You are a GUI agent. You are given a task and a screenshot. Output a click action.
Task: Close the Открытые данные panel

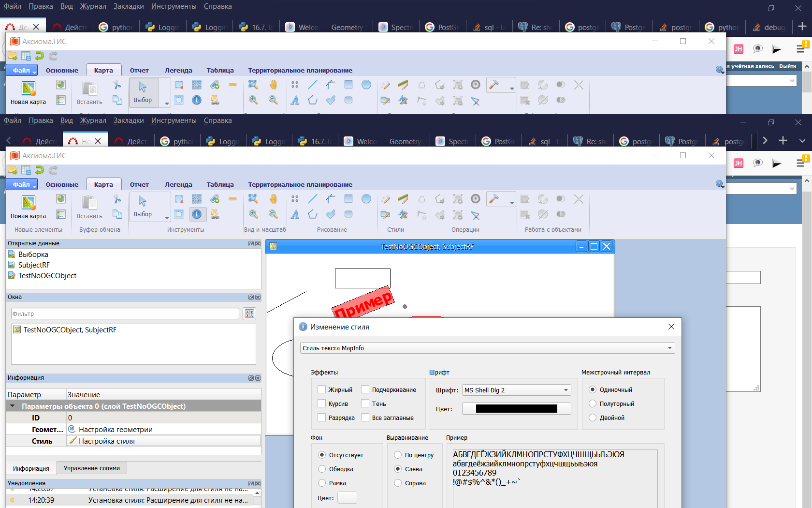[x=258, y=243]
